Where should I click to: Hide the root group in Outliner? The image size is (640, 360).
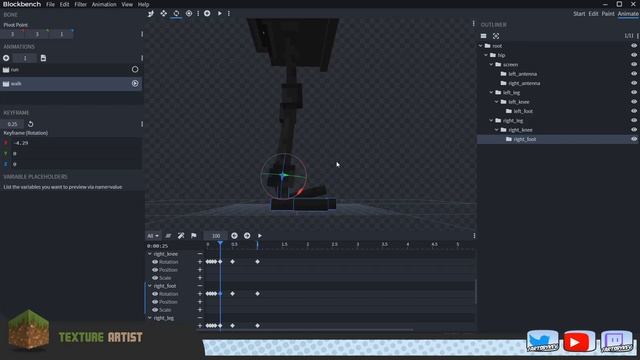coord(633,46)
